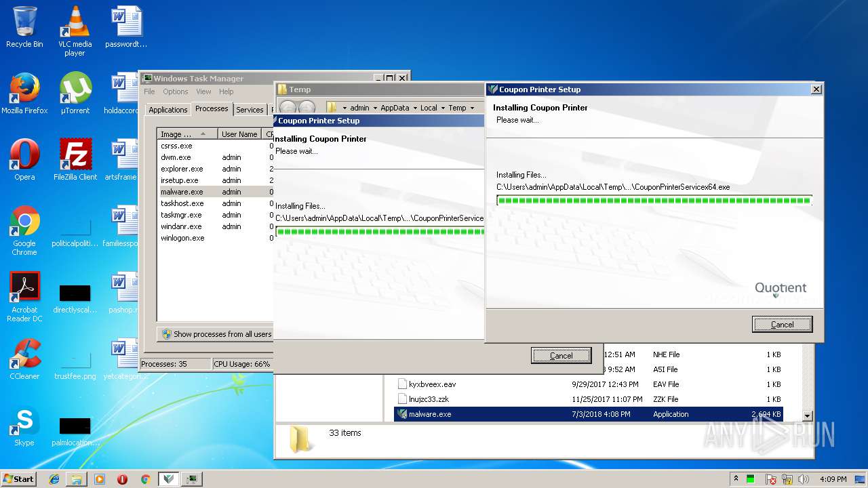Go forward in Temp explorer window
This screenshot has width=868, height=488.
tap(307, 108)
